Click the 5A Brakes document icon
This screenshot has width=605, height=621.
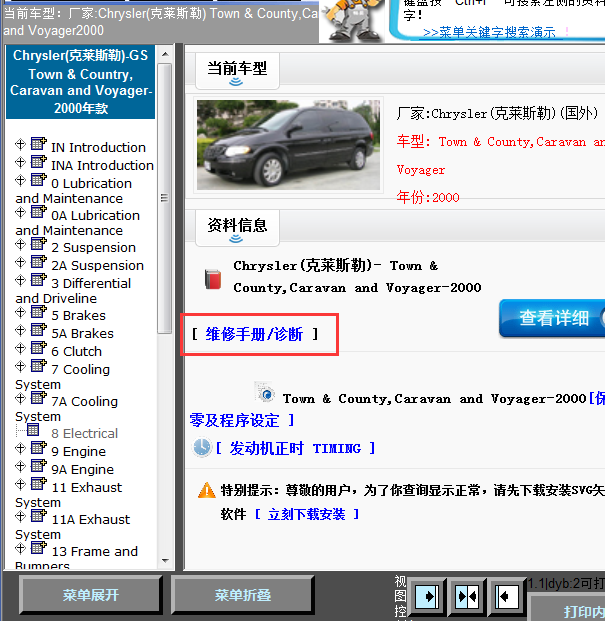pos(38,329)
